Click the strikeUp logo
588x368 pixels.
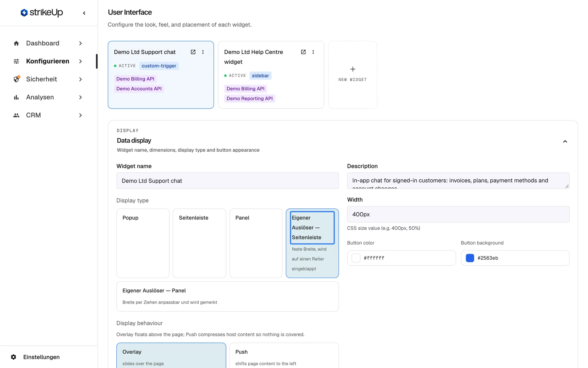point(42,12)
